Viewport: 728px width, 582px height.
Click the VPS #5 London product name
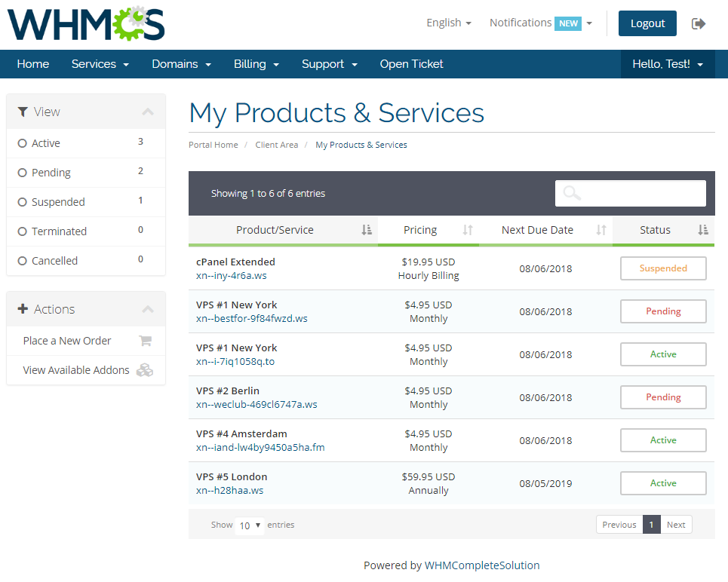pyautogui.click(x=232, y=476)
